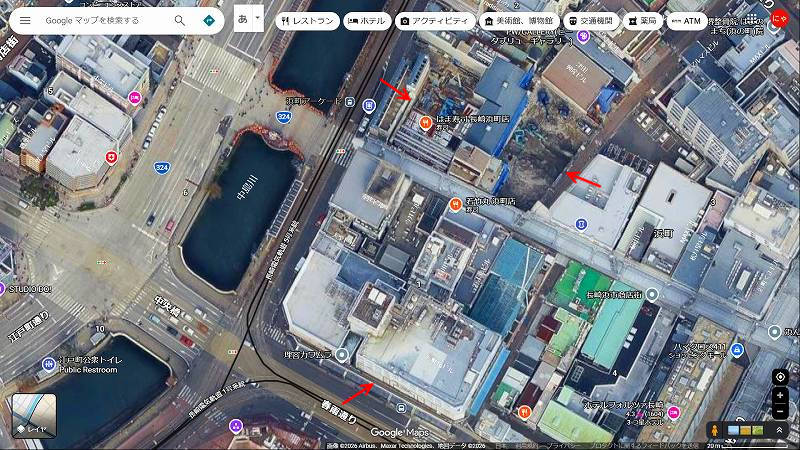The width and height of the screenshot is (800, 450).
Task: Open the red にゃ account avatar
Action: tap(779, 19)
